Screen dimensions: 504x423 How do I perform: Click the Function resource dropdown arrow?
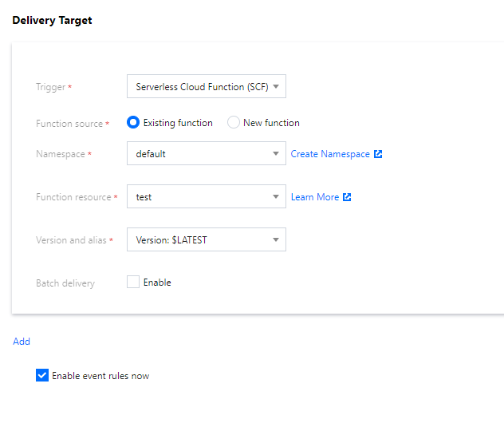coord(276,196)
